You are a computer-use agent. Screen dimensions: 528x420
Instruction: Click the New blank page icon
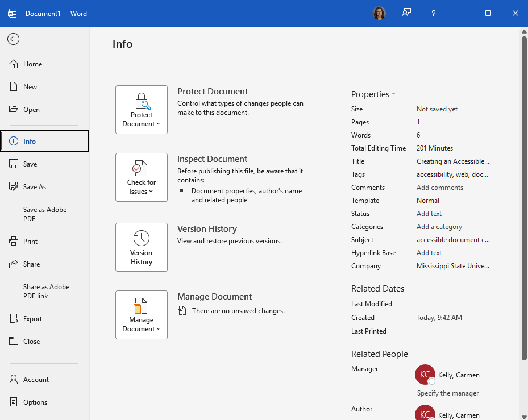[x=14, y=86]
